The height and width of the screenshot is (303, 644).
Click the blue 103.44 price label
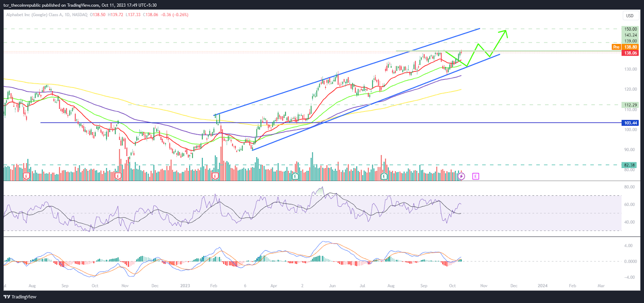click(x=630, y=123)
